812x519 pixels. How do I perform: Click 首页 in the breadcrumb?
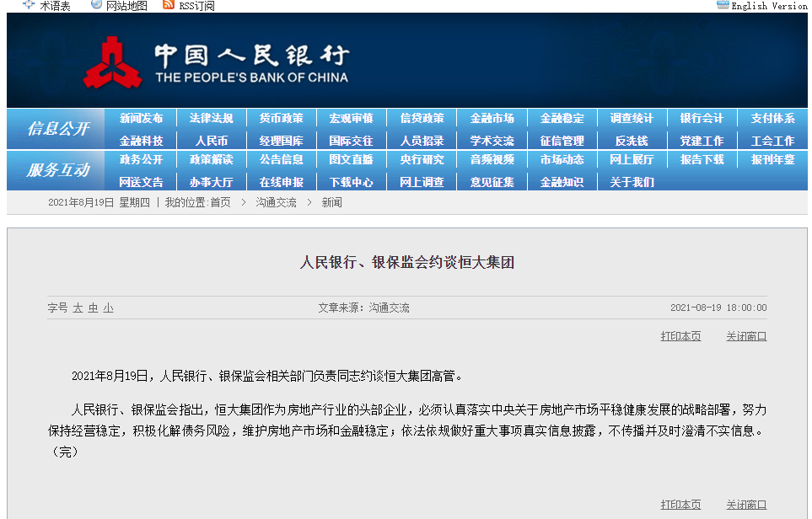[x=220, y=202]
